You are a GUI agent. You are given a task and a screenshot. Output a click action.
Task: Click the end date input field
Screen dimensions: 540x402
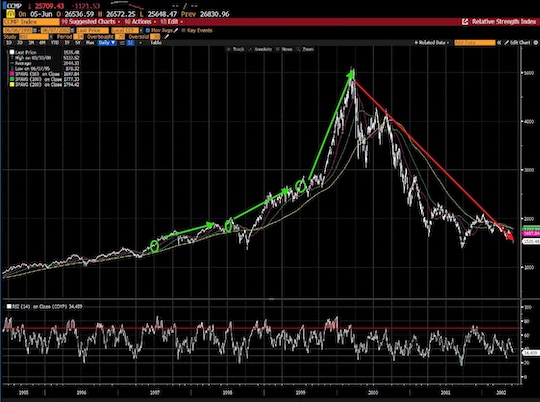point(56,30)
